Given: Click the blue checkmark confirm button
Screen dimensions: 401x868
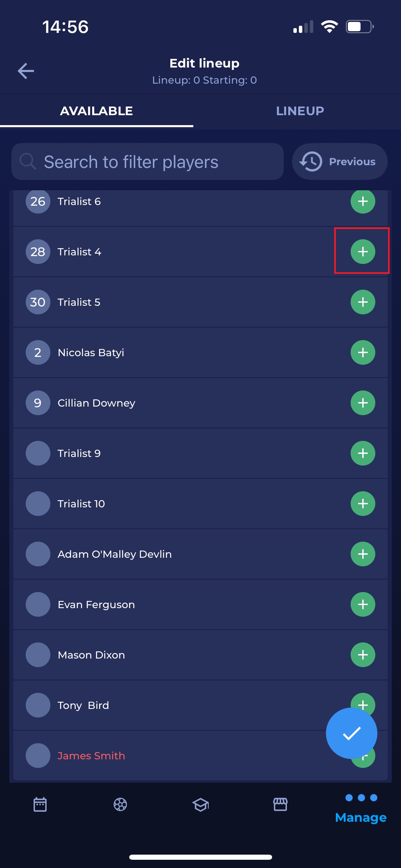Looking at the screenshot, I should (x=351, y=733).
